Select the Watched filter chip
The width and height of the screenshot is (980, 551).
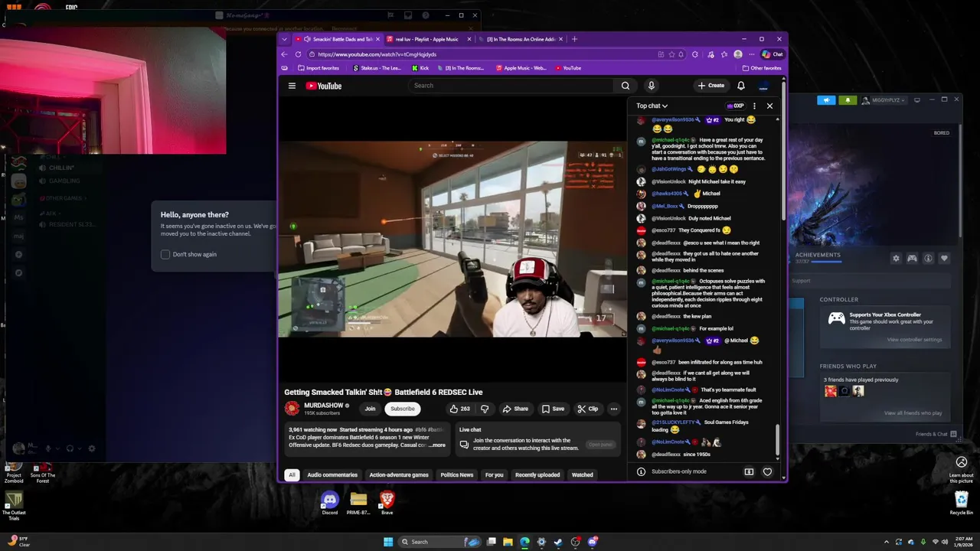[x=583, y=474]
